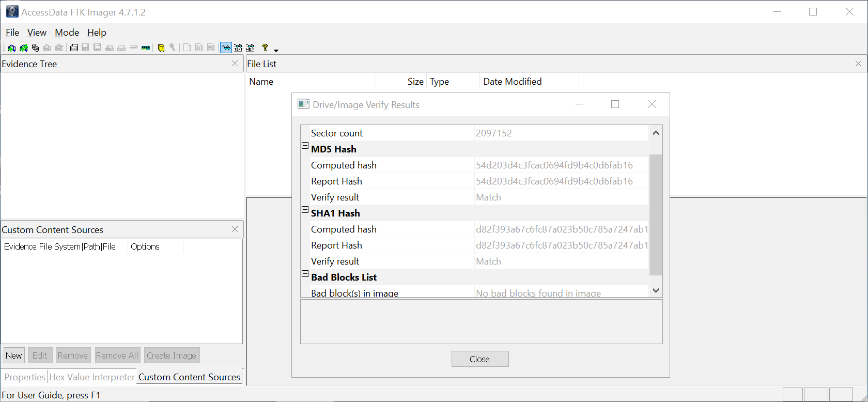This screenshot has width=868, height=402.
Task: Click Obtain Protected Files safe icon
Action: tap(161, 48)
